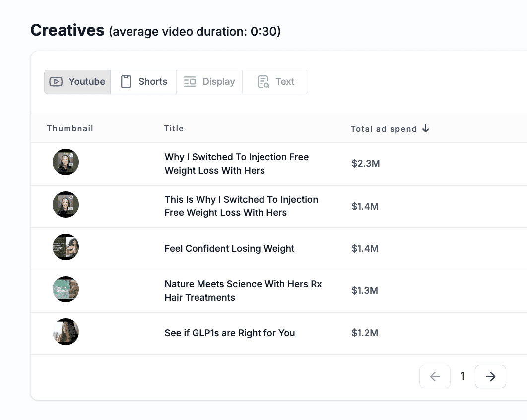Go to the previous page arrow
This screenshot has height=420, width=527.
435,377
